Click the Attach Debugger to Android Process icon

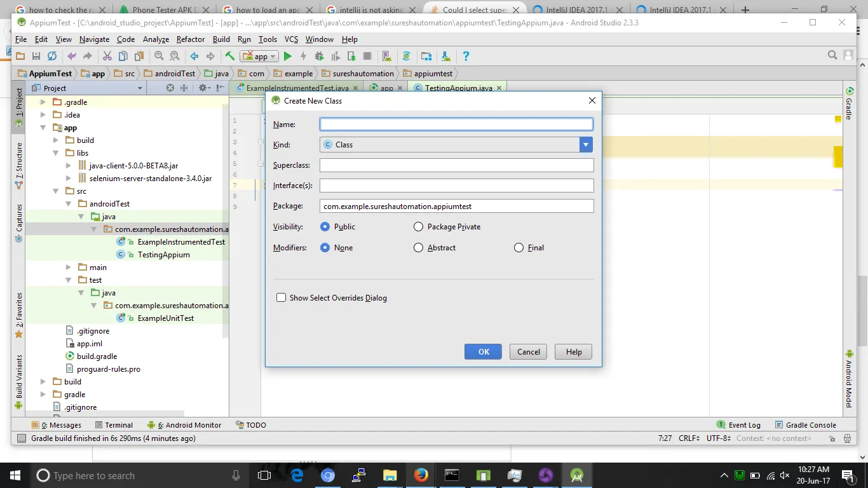(x=351, y=57)
